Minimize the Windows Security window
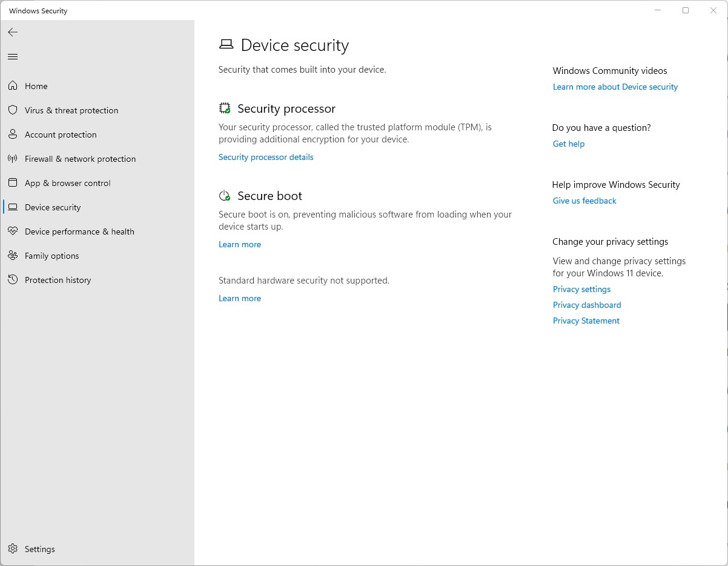728x566 pixels. click(658, 10)
